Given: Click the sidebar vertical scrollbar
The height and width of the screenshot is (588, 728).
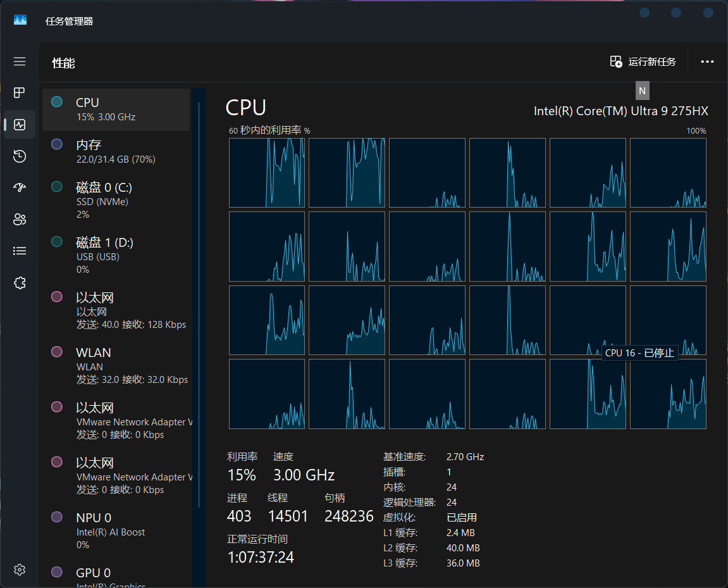Looking at the screenshot, I should click(199, 304).
